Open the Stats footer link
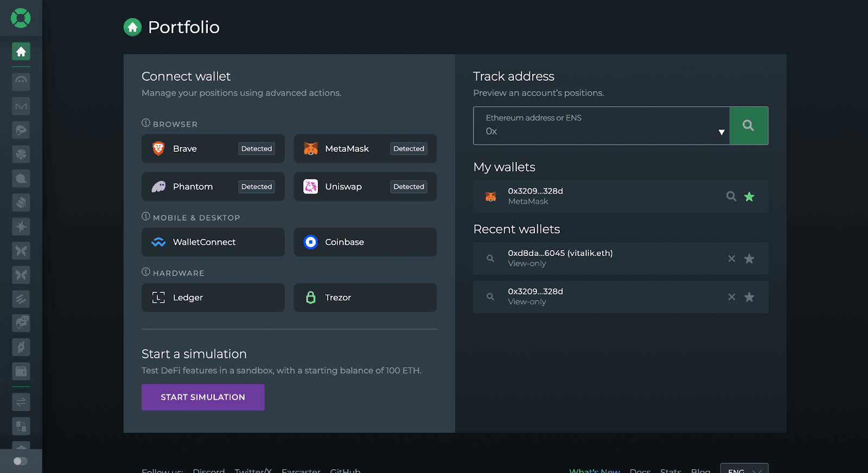868x473 pixels. point(671,470)
